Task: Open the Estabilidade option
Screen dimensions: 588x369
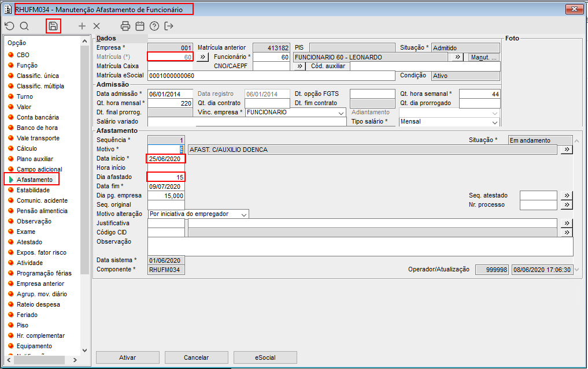Action: click(x=33, y=190)
